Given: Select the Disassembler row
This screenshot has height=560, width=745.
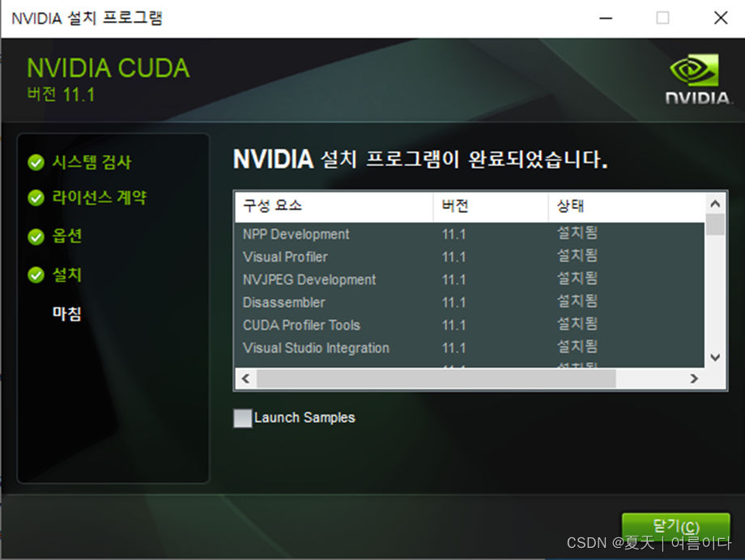Looking at the screenshot, I should coord(470,303).
